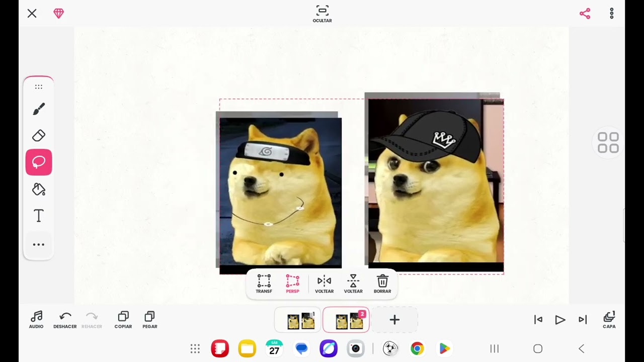Image resolution: width=644 pixels, height=362 pixels.
Task: Select the Brush tool
Action: [x=39, y=109]
